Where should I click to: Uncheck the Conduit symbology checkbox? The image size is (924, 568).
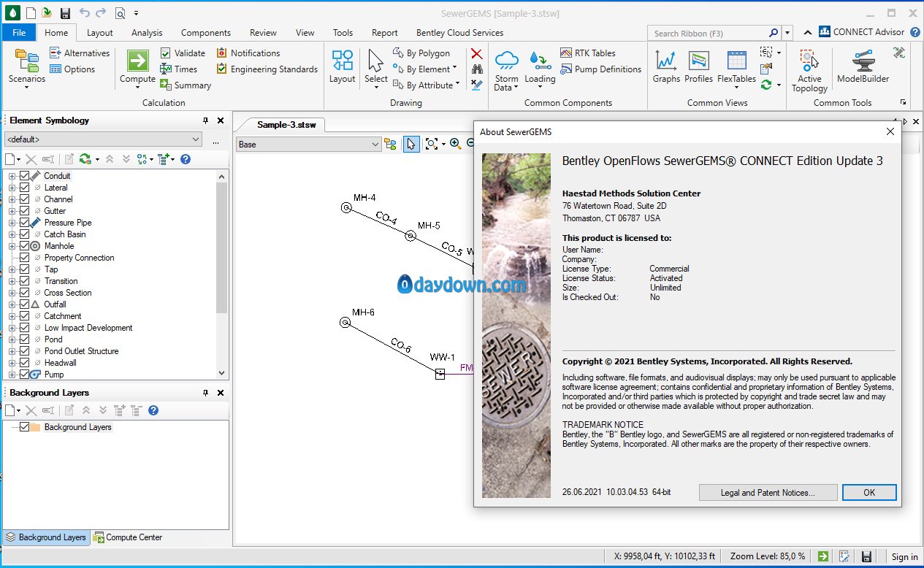24,176
